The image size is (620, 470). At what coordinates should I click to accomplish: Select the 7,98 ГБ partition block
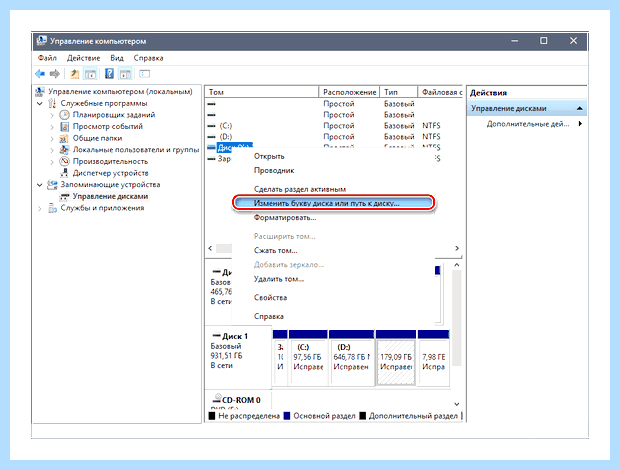click(x=433, y=358)
